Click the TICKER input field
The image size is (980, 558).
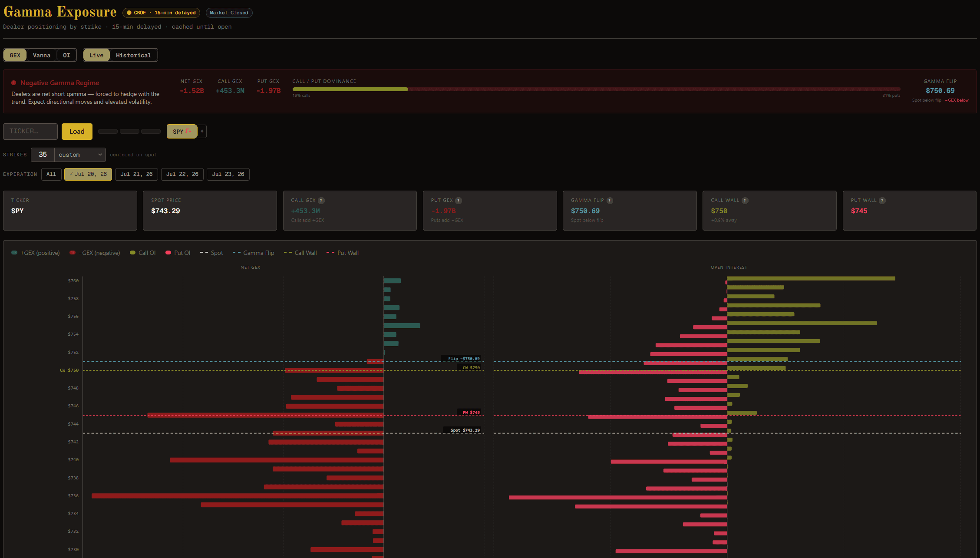tap(30, 131)
